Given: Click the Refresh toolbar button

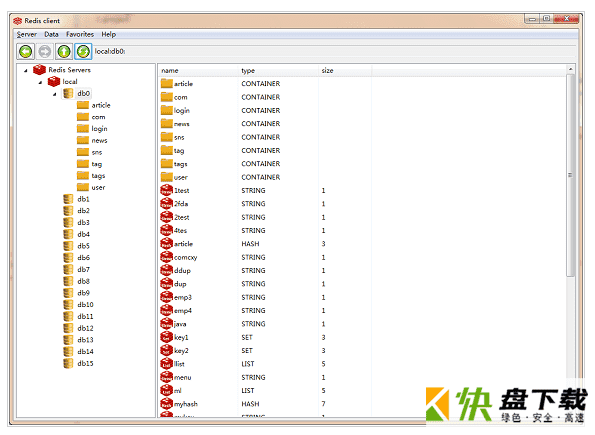Looking at the screenshot, I should (83, 51).
